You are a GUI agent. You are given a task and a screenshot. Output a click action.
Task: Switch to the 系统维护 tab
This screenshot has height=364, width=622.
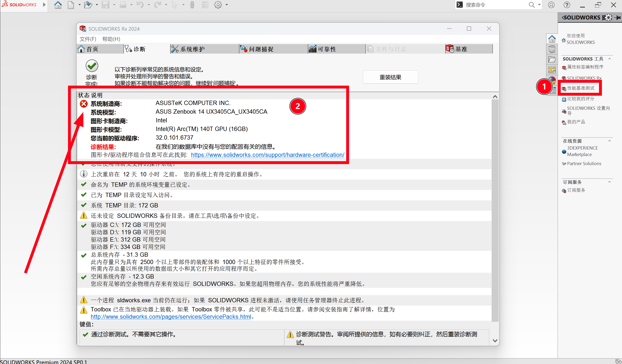[205, 49]
